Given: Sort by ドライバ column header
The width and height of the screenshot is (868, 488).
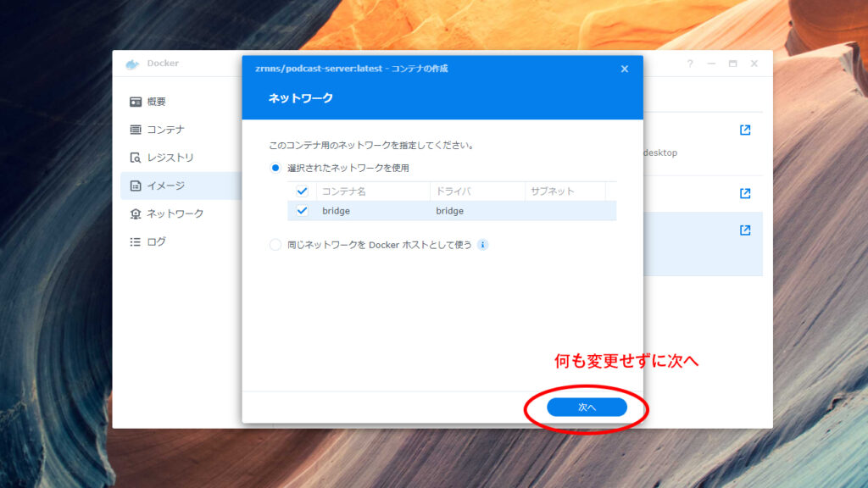Looking at the screenshot, I should pyautogui.click(x=477, y=191).
